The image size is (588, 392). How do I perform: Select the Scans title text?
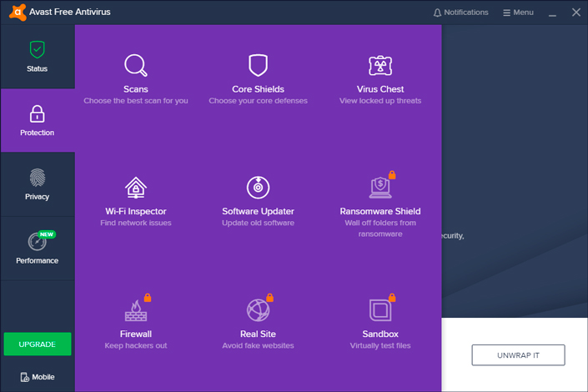click(136, 89)
